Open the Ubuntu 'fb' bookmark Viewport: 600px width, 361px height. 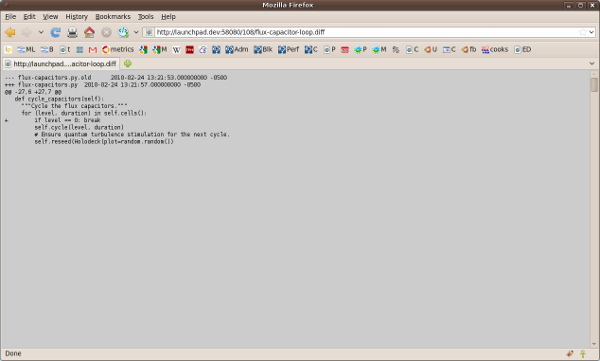468,49
